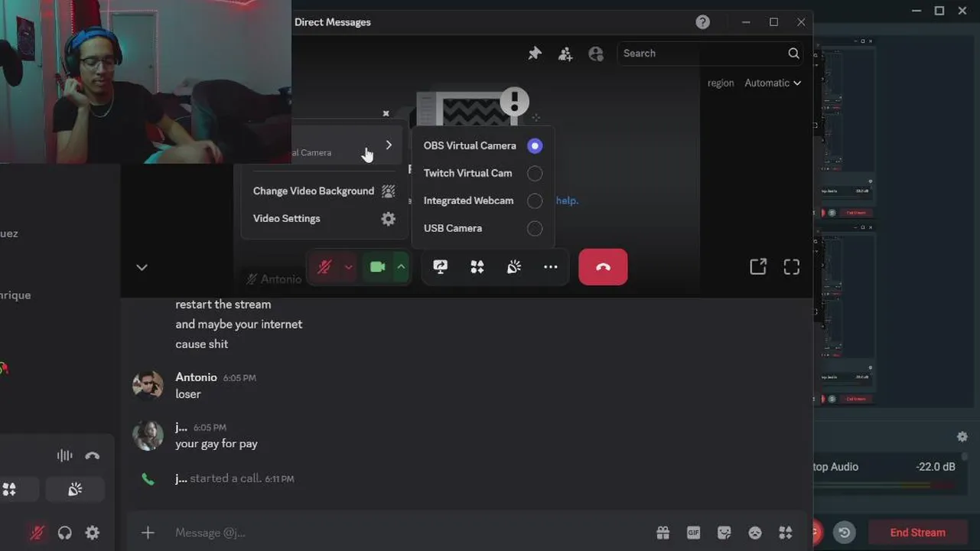The image size is (980, 551).
Task: Open the region Automatic dropdown
Action: pyautogui.click(x=773, y=83)
